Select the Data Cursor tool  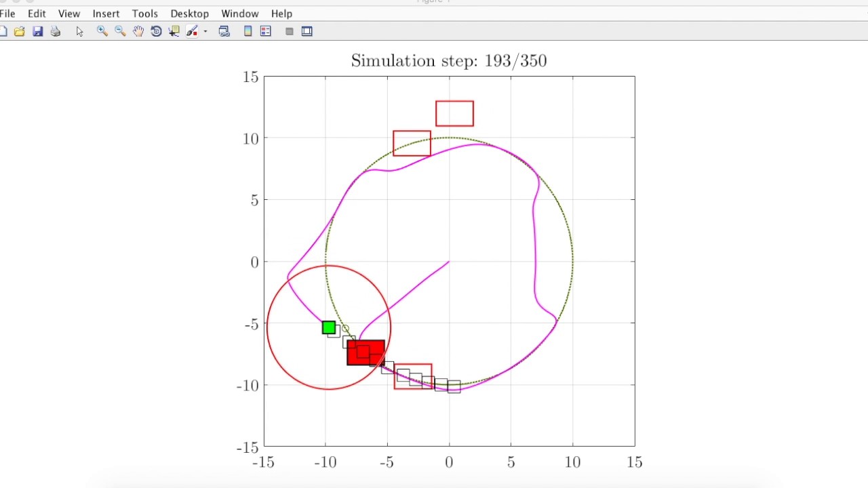(174, 31)
